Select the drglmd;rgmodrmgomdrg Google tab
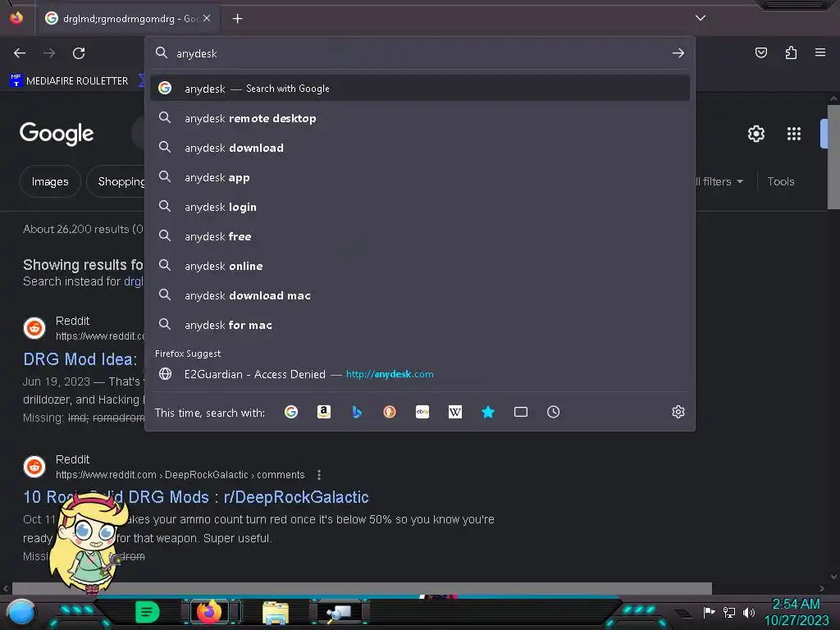The width and height of the screenshot is (840, 630). point(129,19)
